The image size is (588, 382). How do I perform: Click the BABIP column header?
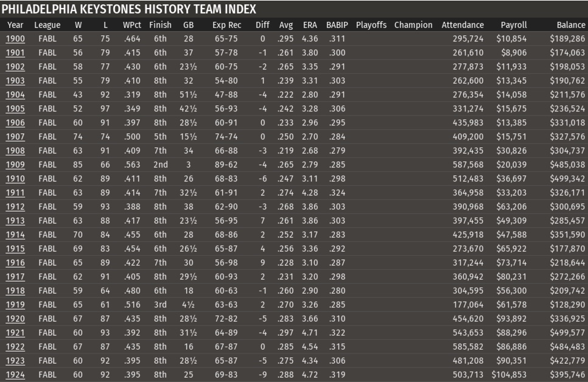(337, 25)
